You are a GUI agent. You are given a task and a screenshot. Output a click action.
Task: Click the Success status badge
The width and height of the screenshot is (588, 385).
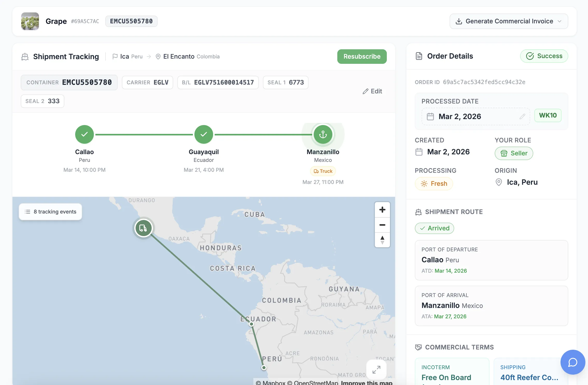(x=544, y=56)
